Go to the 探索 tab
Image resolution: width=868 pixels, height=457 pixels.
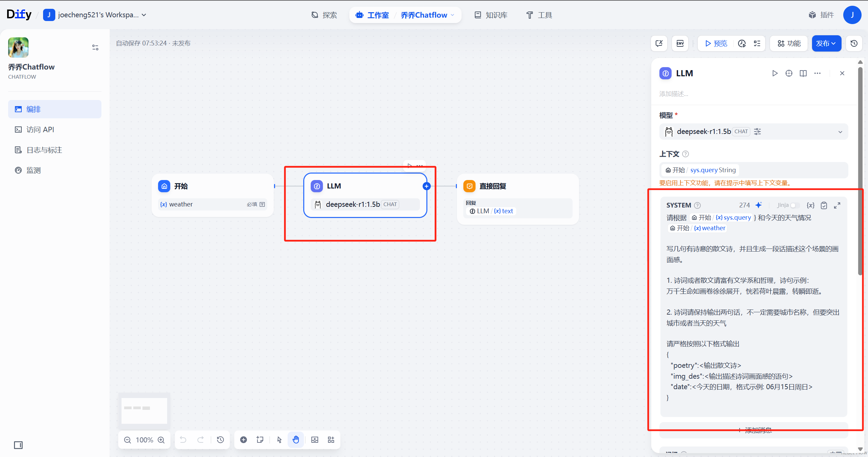(324, 15)
